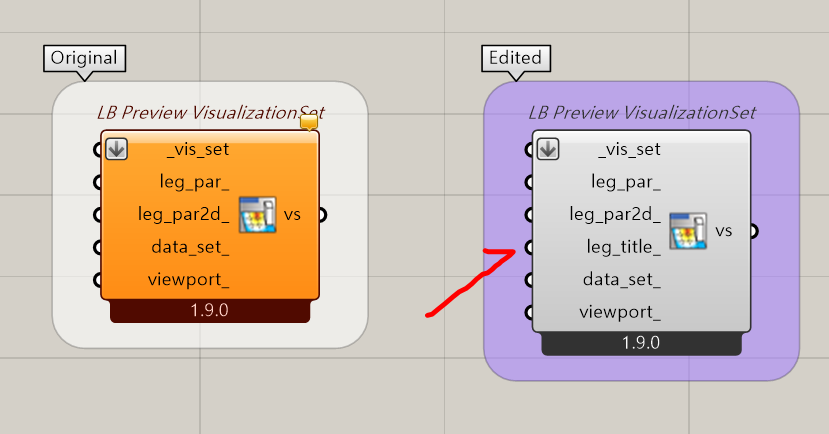Click the vs output grip on the orange component
Viewport: 829px width, 434px height.
pyautogui.click(x=322, y=215)
